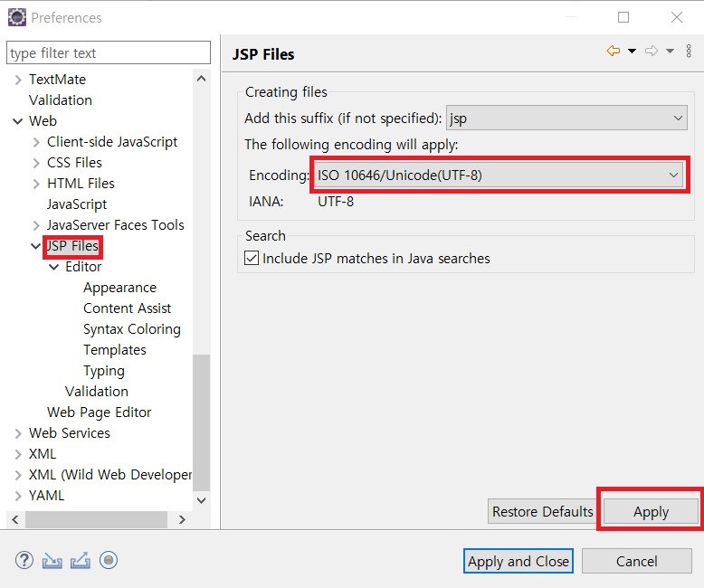The width and height of the screenshot is (704, 588).
Task: Collapse the Web tree node
Action: point(18,121)
